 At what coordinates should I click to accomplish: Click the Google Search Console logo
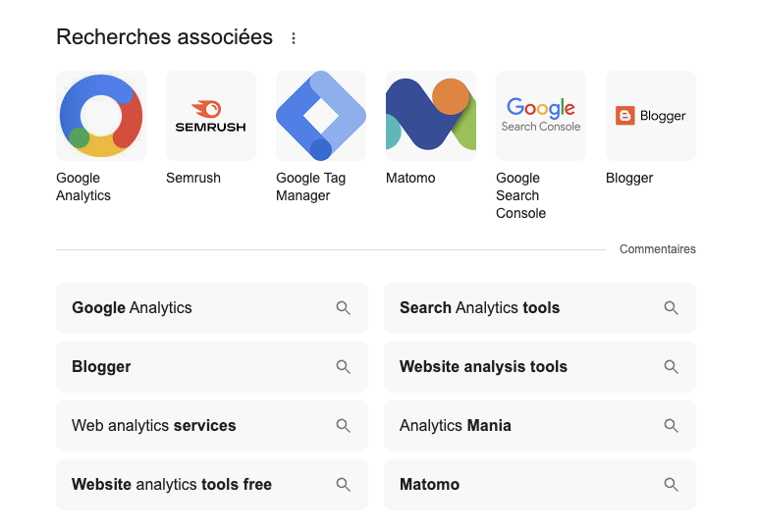click(x=541, y=116)
